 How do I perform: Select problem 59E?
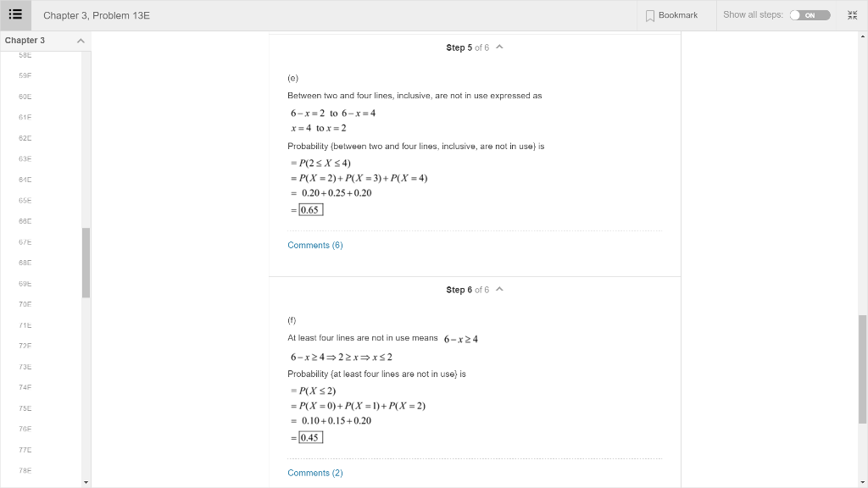25,75
